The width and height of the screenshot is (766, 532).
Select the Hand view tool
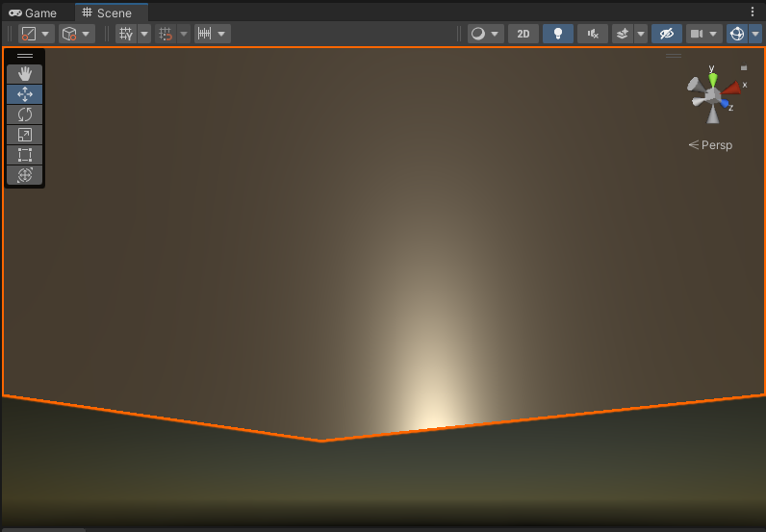tap(25, 74)
